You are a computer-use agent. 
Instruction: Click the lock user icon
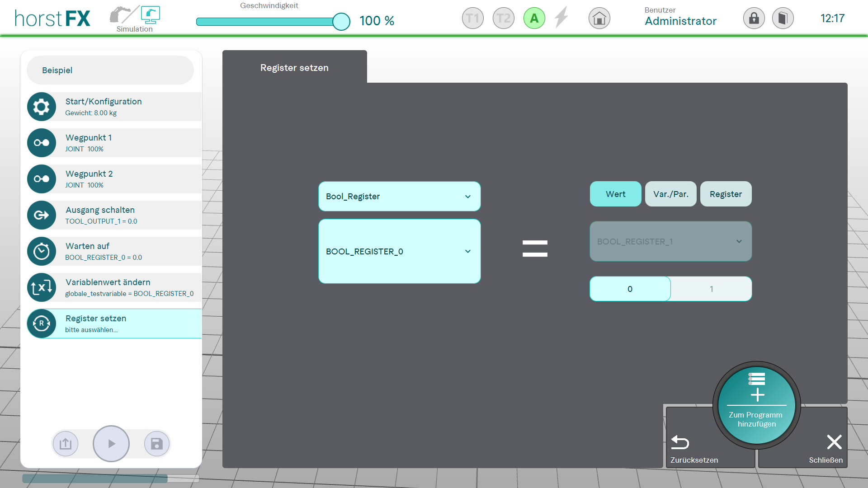click(754, 19)
